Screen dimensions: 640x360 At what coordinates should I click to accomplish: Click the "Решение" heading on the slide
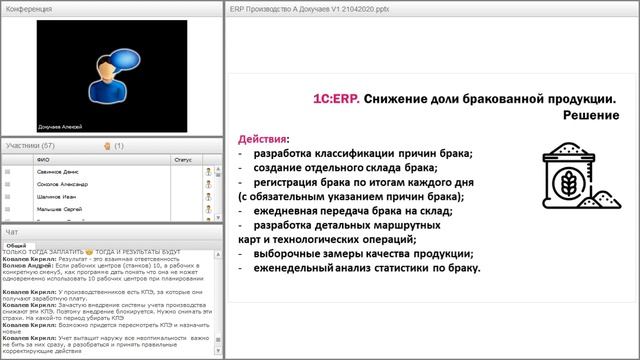click(x=591, y=115)
